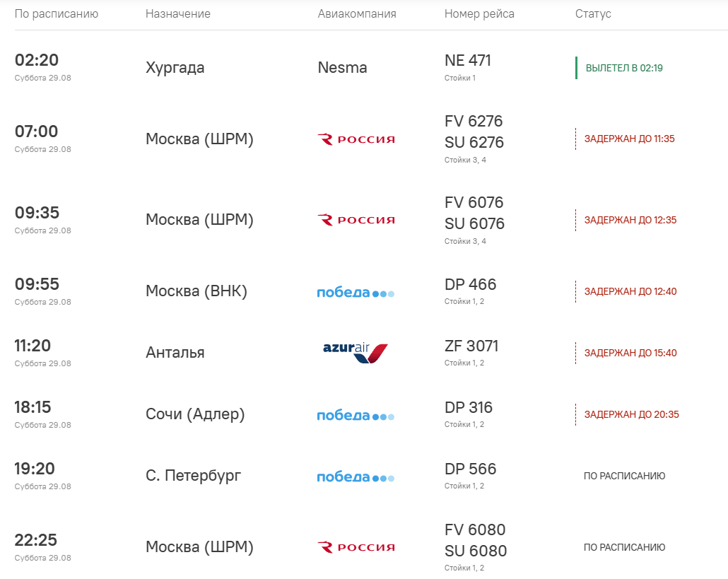Click the Pobeda logo for flight DP 466
Viewport: 728px width, 579px height.
[x=356, y=293]
